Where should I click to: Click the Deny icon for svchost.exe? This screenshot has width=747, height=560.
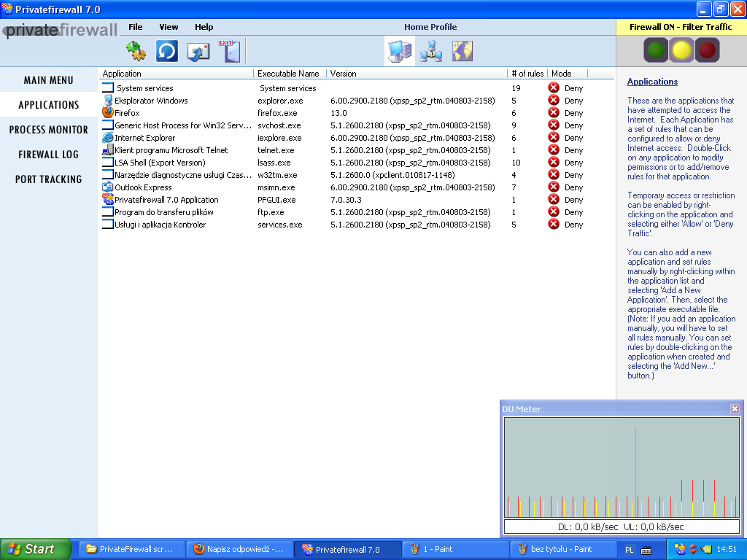click(554, 125)
